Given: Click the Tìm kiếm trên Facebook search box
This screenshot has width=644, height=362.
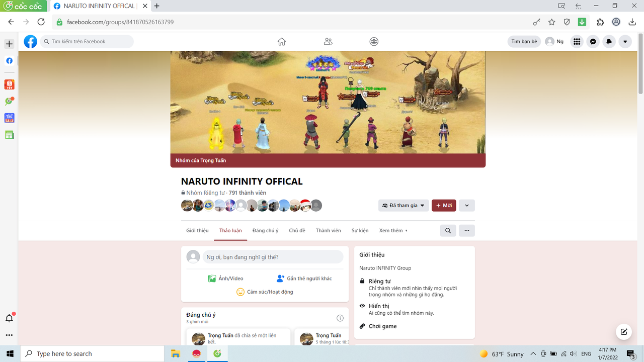Looking at the screenshot, I should point(87,42).
